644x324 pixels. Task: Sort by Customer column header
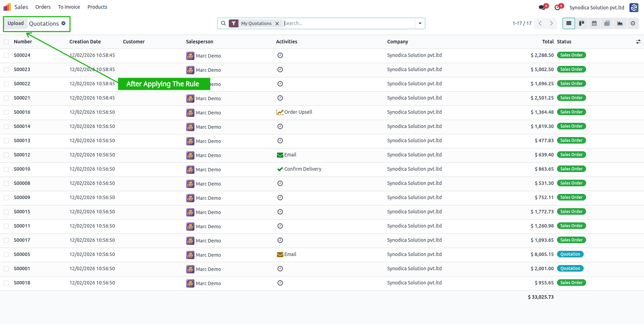[134, 42]
